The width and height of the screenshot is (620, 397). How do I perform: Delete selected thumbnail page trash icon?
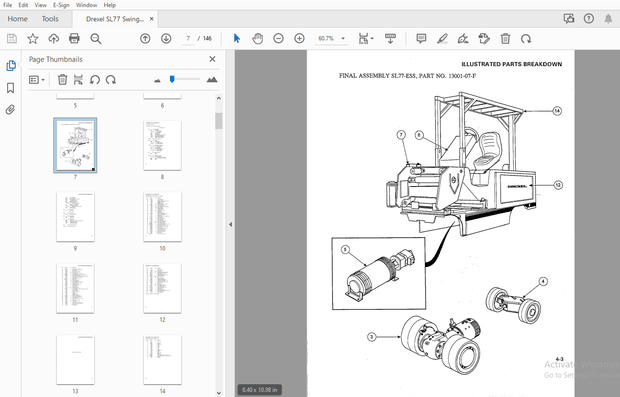(62, 79)
